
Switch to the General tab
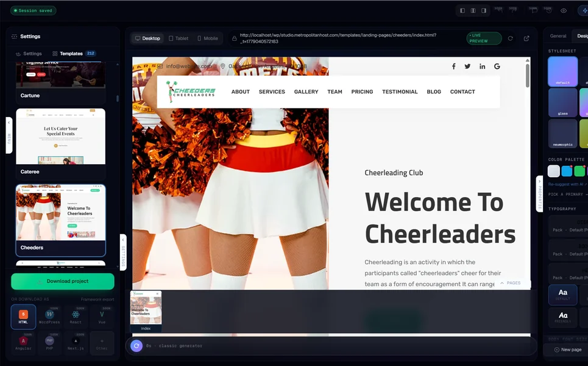pos(558,36)
